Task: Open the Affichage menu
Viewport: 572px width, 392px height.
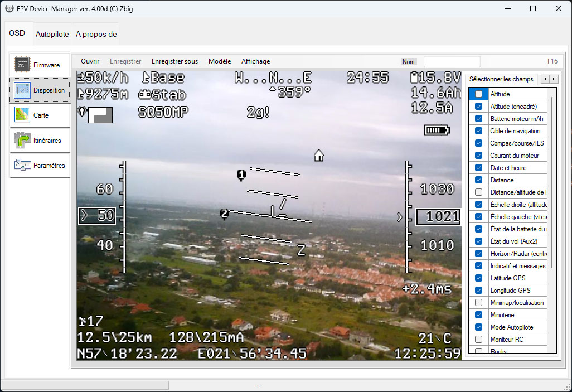Action: coord(255,61)
